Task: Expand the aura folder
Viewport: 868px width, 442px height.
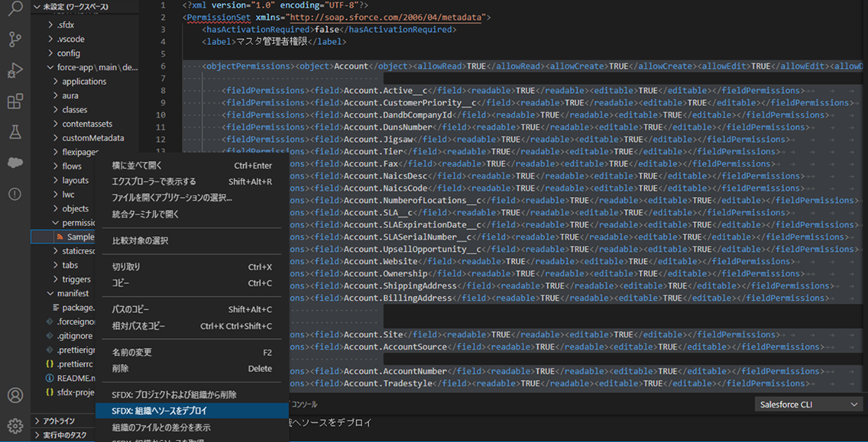Action: point(56,95)
